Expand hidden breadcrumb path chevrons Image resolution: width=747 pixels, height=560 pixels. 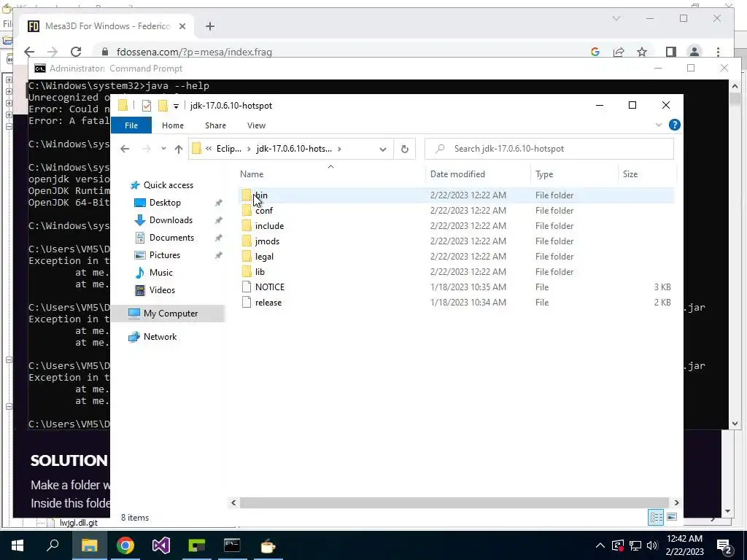209,149
